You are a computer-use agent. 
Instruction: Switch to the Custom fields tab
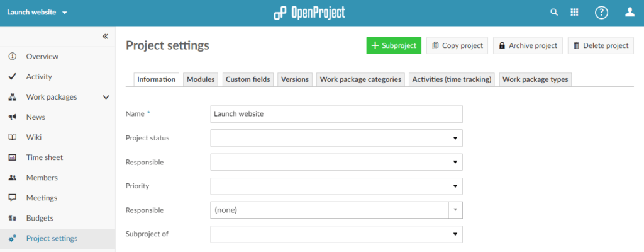pos(248,79)
